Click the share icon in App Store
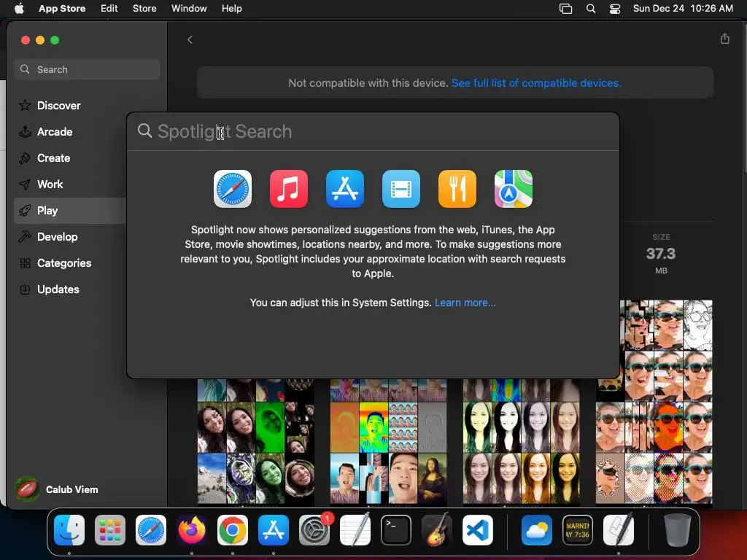 [724, 39]
